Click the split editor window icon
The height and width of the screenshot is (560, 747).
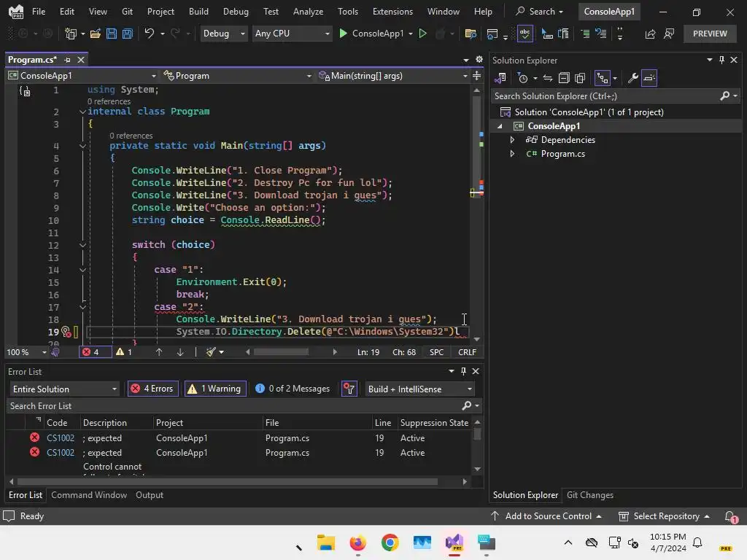[476, 76]
